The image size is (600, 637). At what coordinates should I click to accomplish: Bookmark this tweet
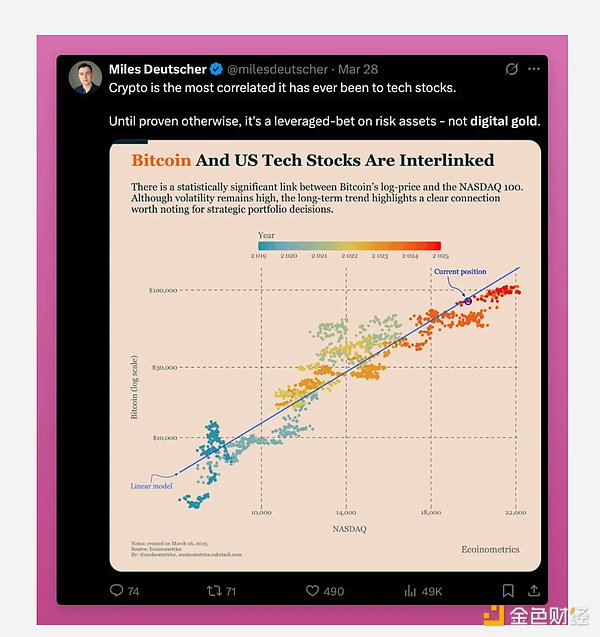pos(508,592)
